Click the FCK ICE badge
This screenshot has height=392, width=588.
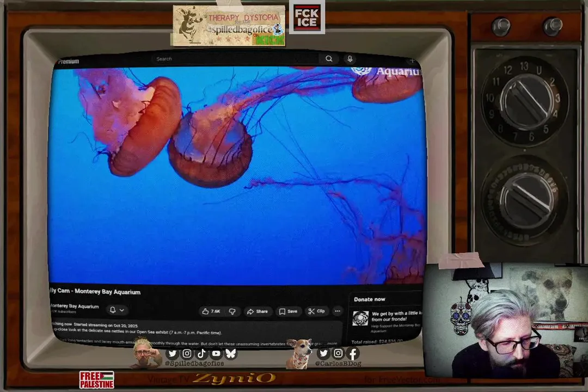[x=307, y=17]
